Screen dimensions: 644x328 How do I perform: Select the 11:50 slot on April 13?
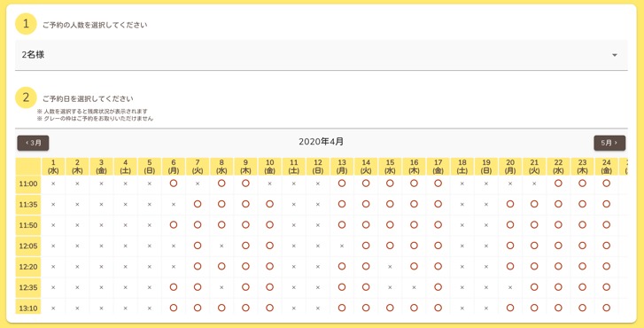[x=342, y=225]
